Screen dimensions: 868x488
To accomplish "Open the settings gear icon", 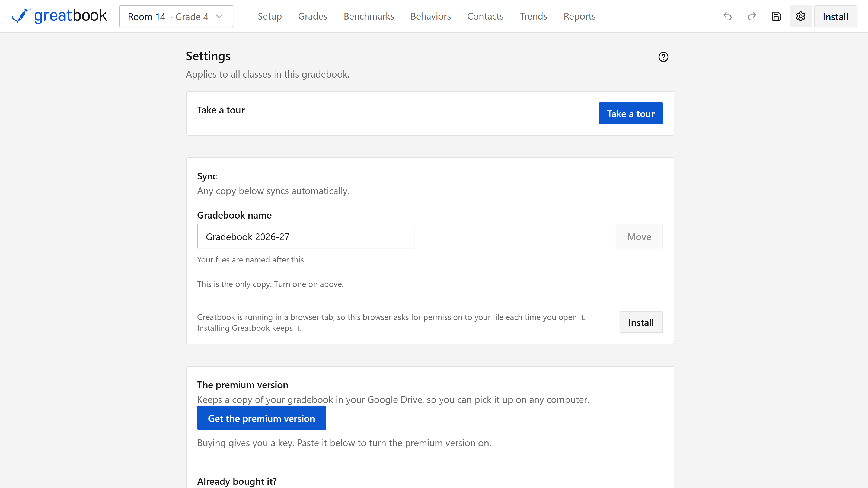I will [x=801, y=16].
